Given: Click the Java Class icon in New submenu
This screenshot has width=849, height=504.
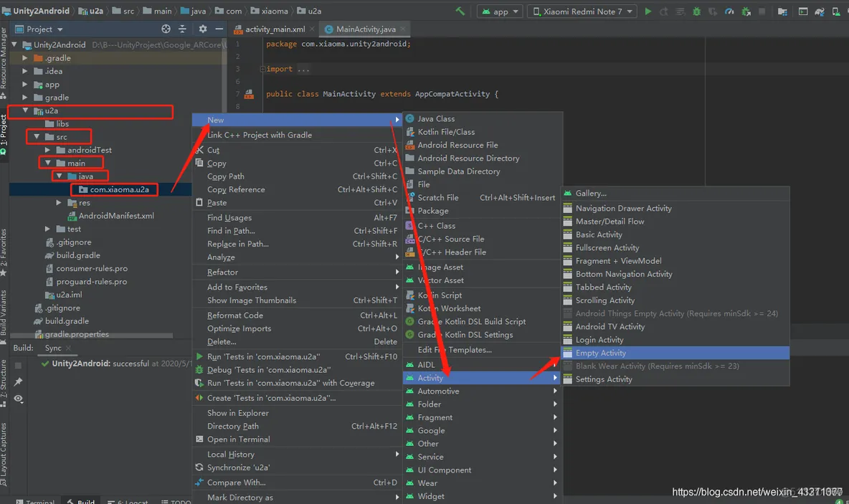Looking at the screenshot, I should (x=410, y=118).
